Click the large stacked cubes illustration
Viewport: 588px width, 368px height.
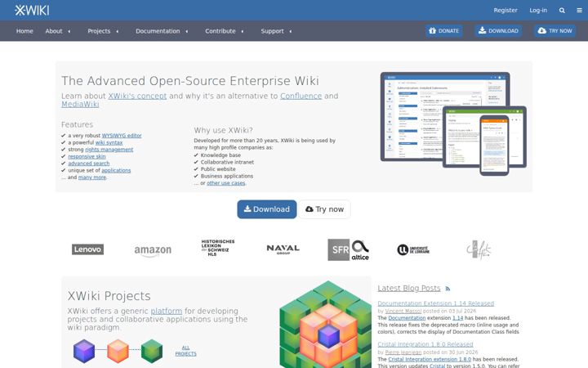click(325, 325)
